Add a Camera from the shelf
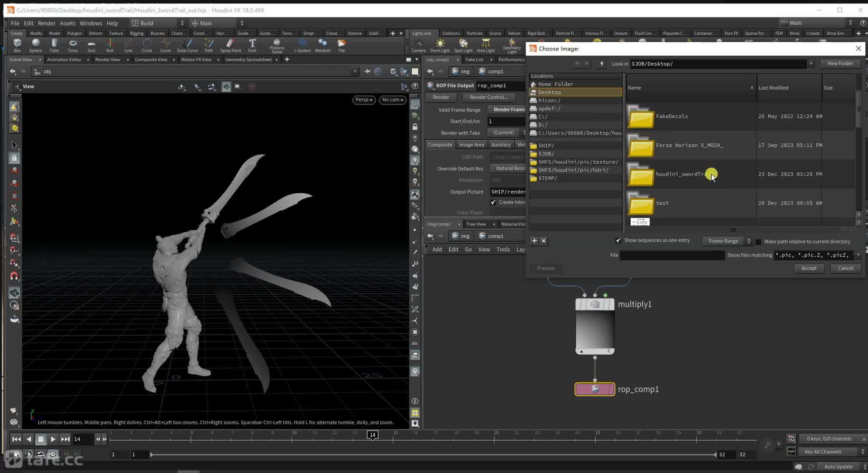Viewport: 868px width, 473px height. pyautogui.click(x=419, y=45)
